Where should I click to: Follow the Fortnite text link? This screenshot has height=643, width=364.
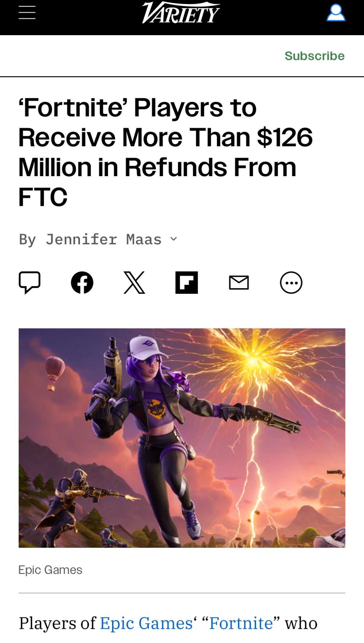pos(241,623)
